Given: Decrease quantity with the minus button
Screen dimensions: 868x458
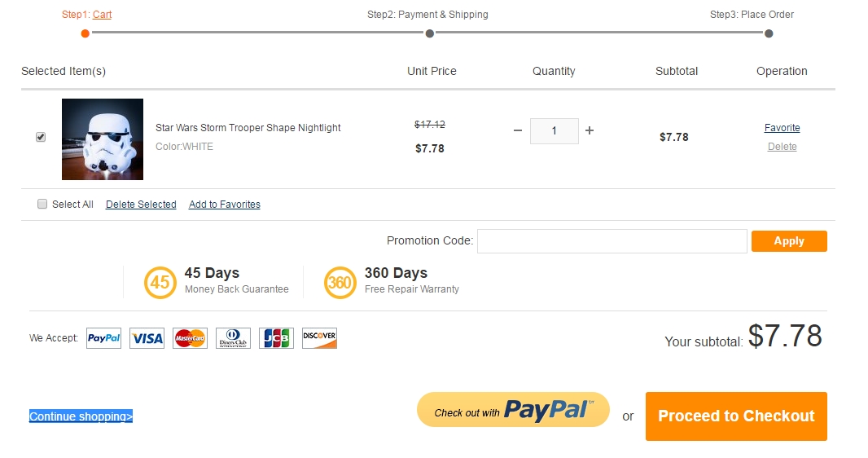Looking at the screenshot, I should click(x=518, y=130).
